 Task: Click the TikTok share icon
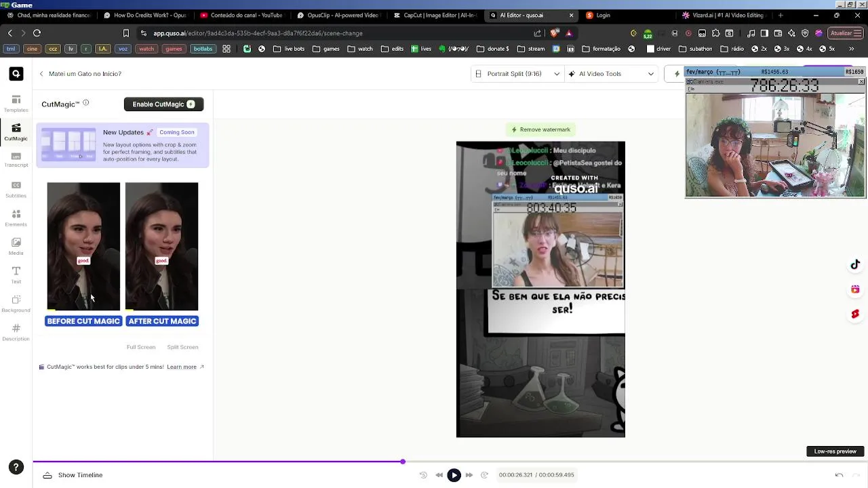[855, 265]
